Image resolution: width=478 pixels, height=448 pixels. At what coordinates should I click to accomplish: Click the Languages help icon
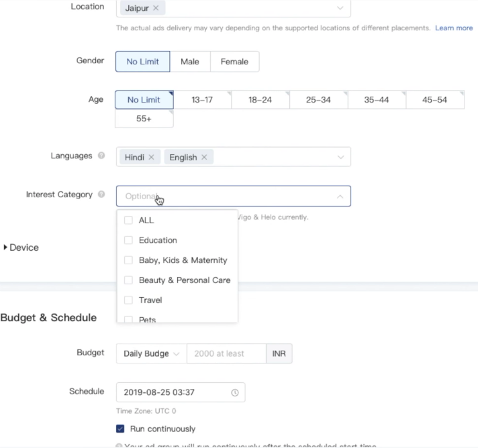[101, 156]
